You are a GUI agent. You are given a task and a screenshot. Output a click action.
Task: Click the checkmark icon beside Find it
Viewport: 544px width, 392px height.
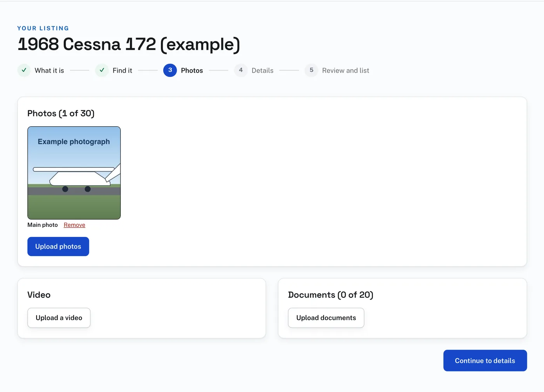click(x=102, y=70)
